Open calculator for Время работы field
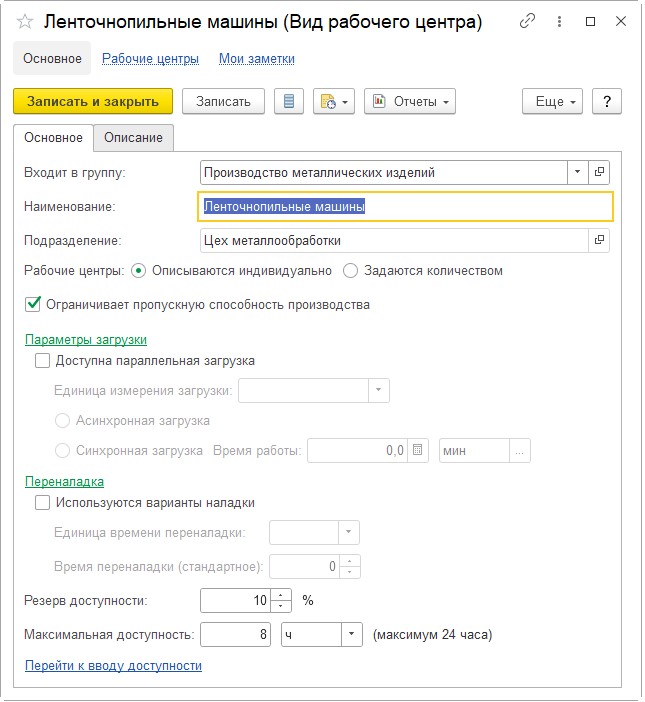Image resolution: width=645 pixels, height=702 pixels. point(418,450)
